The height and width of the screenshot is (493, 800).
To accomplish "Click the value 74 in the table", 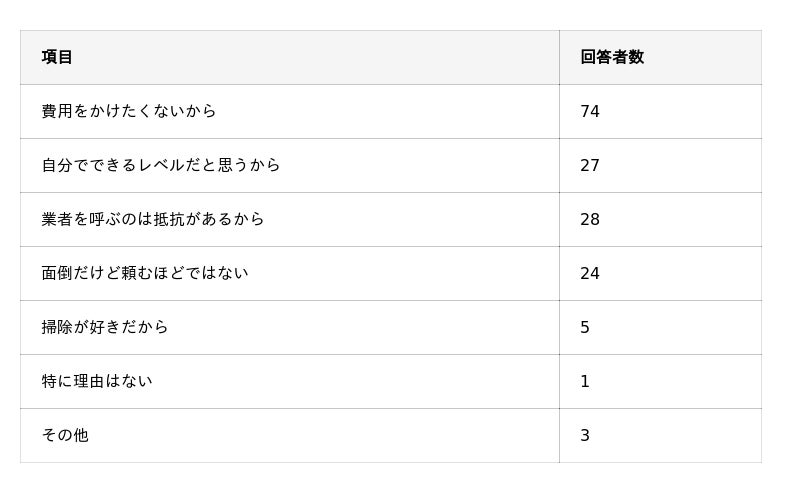I will tap(590, 111).
